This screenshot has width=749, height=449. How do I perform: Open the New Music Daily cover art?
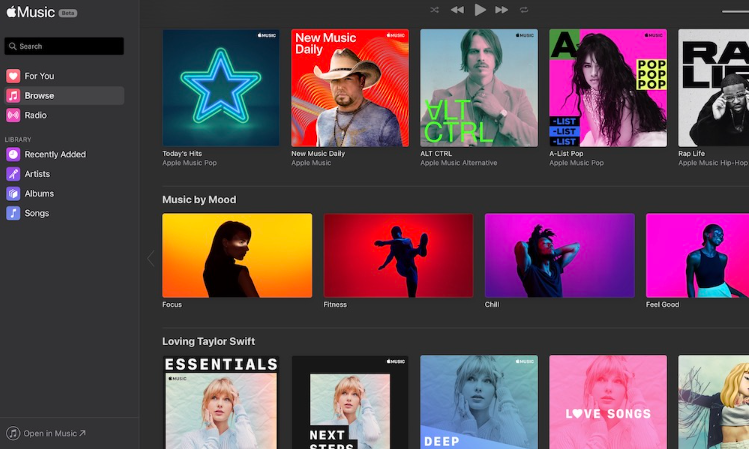350,88
